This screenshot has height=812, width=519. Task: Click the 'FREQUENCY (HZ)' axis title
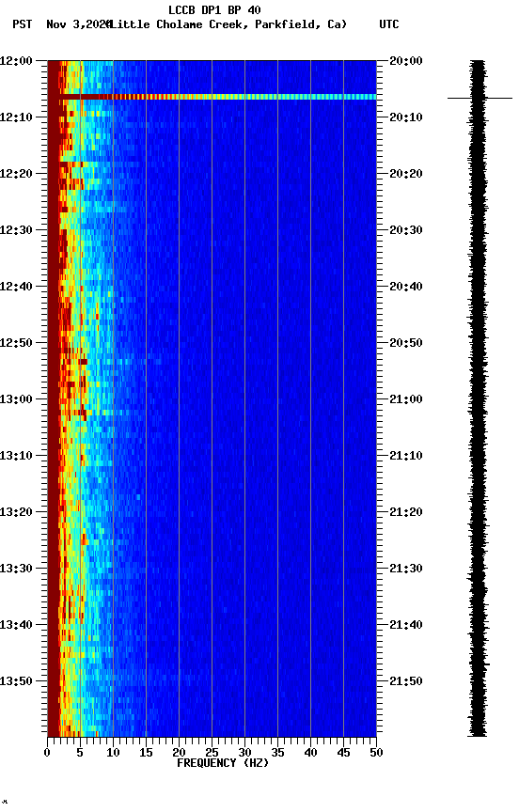tap(223, 763)
